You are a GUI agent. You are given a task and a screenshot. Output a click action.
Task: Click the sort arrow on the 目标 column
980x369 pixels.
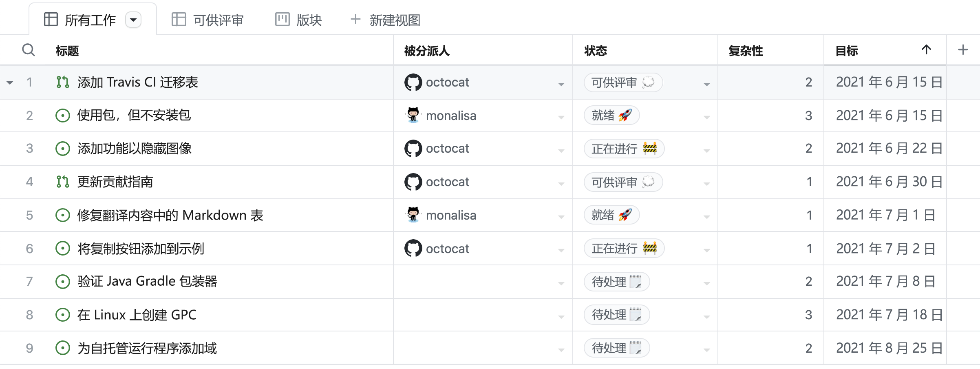(x=926, y=50)
